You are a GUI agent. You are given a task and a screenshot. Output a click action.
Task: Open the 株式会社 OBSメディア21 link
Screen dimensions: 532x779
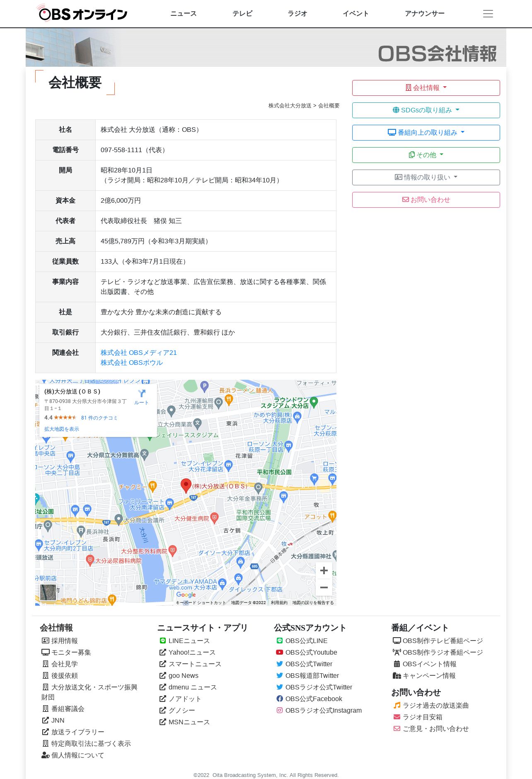tap(139, 353)
